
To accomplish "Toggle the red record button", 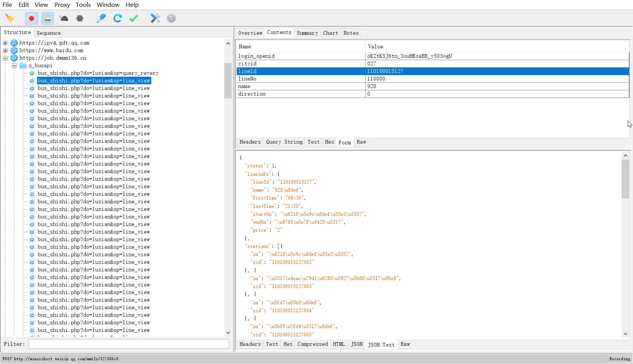I will (32, 18).
